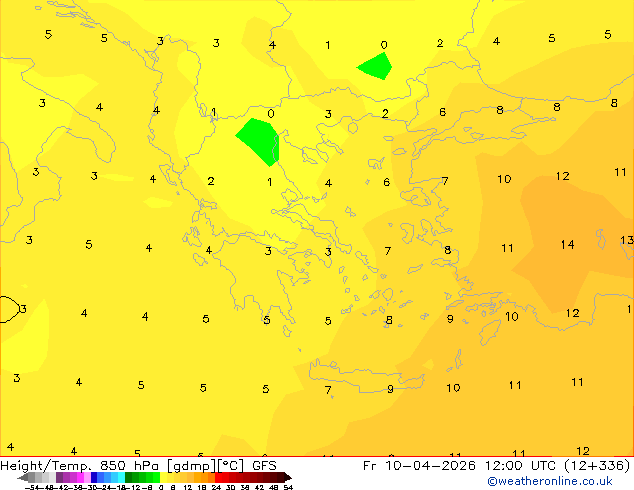The width and height of the screenshot is (634, 490).
Task: Click the '[°C]' unit label in the title
Action: 231,466
